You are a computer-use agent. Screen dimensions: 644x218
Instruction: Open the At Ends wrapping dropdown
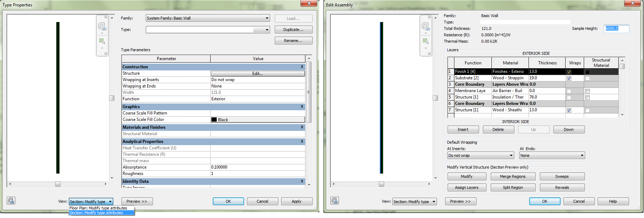pos(552,155)
